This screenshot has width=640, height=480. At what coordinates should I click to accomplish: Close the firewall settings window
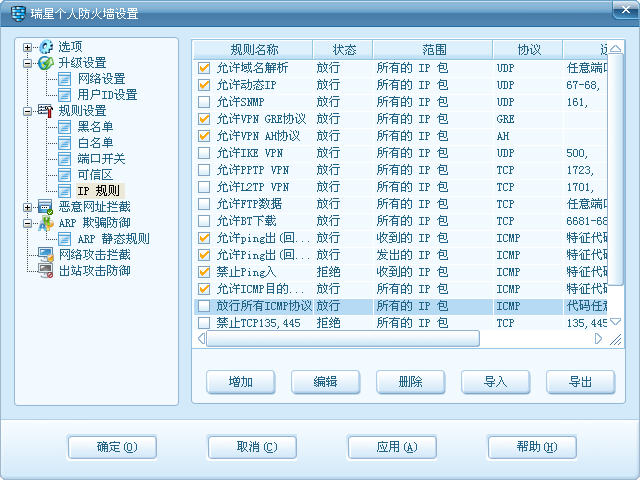click(x=625, y=9)
